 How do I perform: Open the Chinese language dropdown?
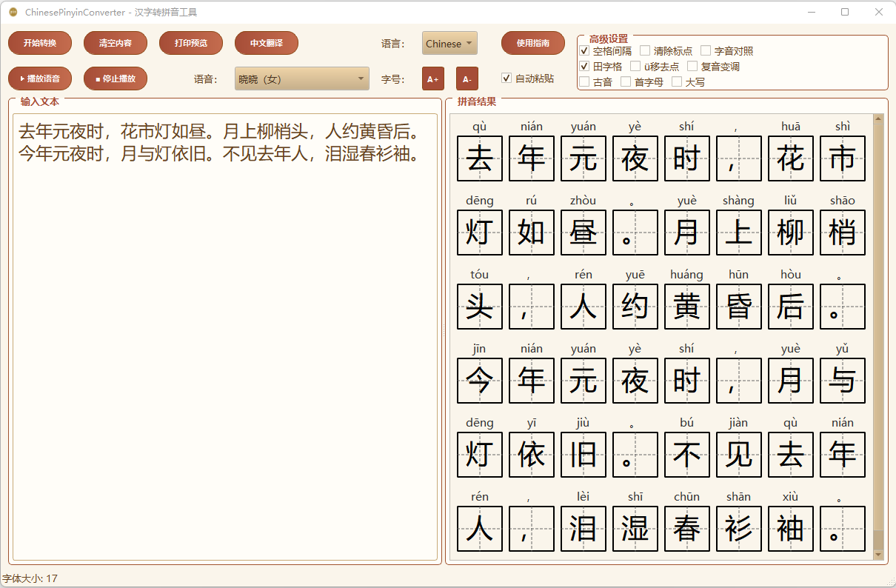coord(449,43)
